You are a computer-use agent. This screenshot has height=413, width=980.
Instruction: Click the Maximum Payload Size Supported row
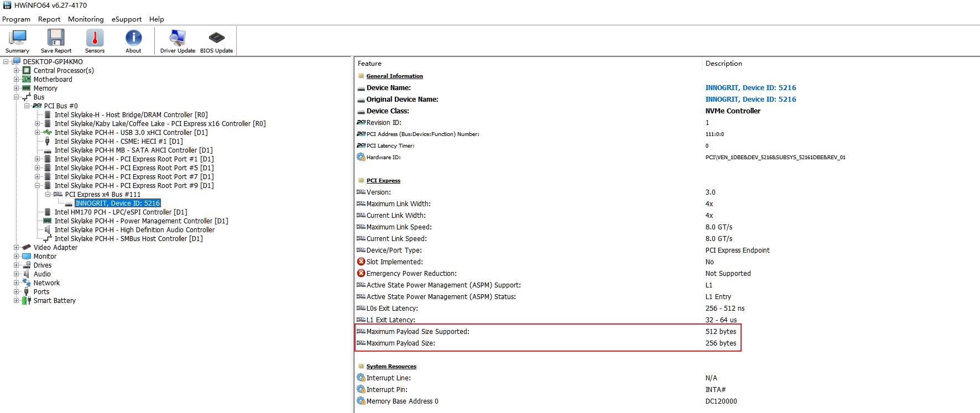[548, 332]
